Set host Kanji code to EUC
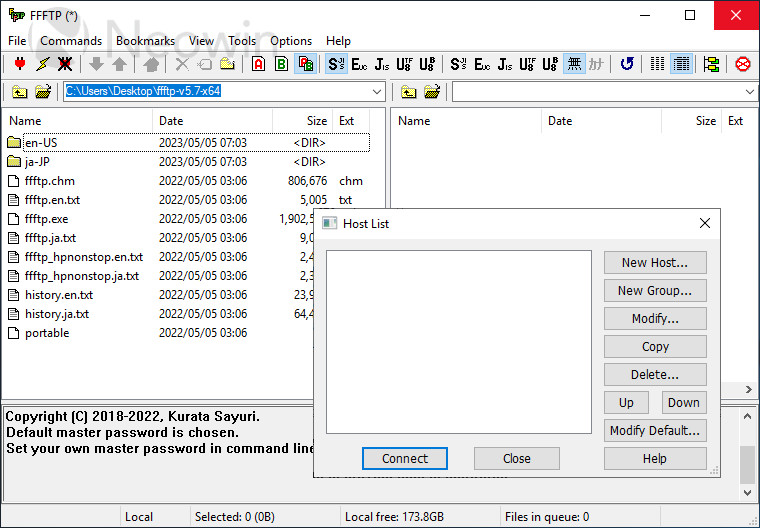 [359, 64]
